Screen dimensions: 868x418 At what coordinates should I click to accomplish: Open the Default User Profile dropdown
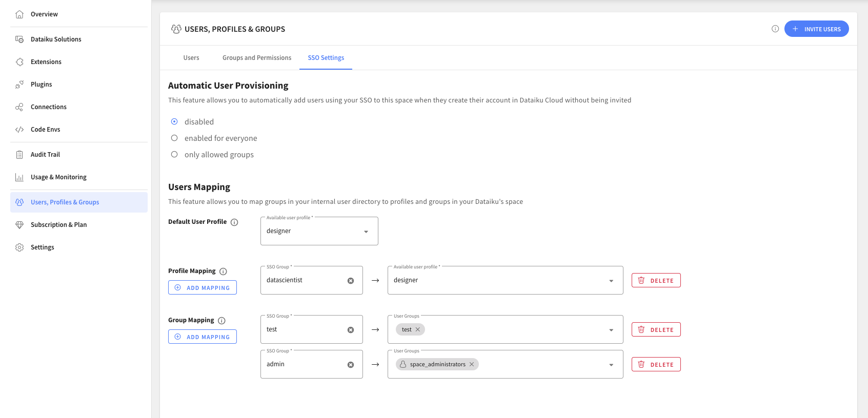(319, 231)
